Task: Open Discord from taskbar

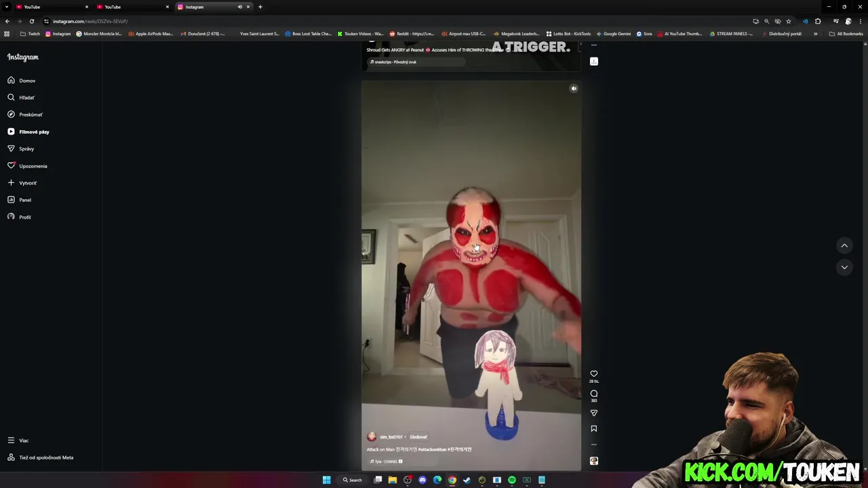Action: 422,480
